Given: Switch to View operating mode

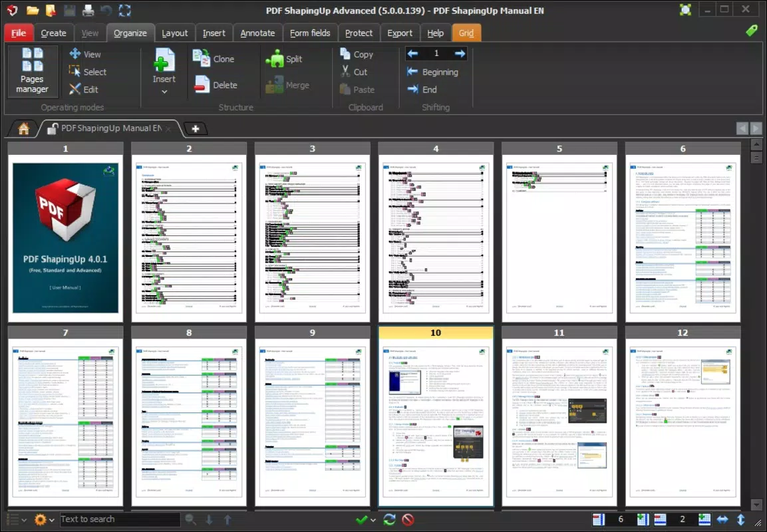Looking at the screenshot, I should (x=85, y=55).
